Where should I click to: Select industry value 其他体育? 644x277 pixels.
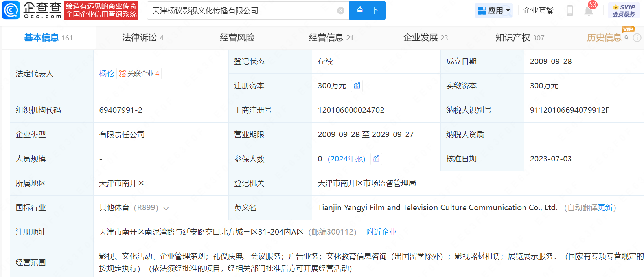[x=114, y=207]
